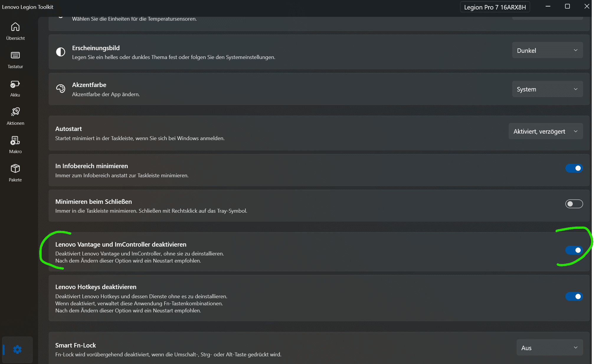Toggle Lenovo Vantage und ImController deaktivieren
Screen dimensions: 594x364
pyautogui.click(x=574, y=250)
